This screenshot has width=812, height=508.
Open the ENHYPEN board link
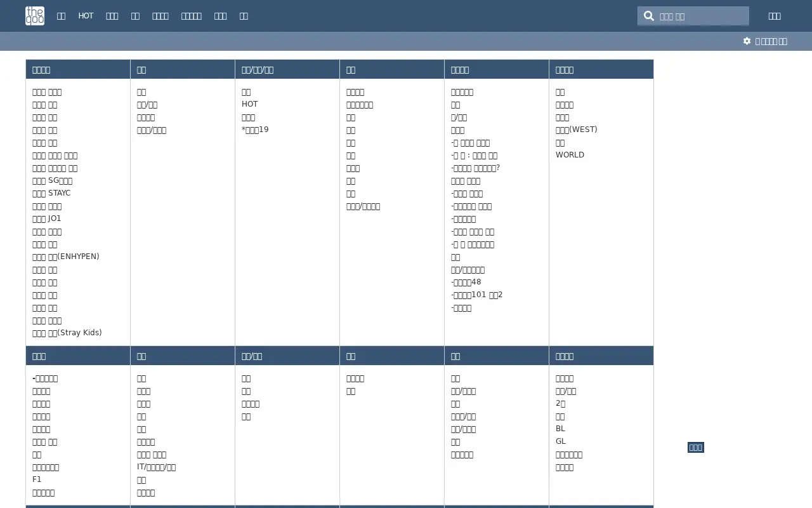[x=66, y=257]
